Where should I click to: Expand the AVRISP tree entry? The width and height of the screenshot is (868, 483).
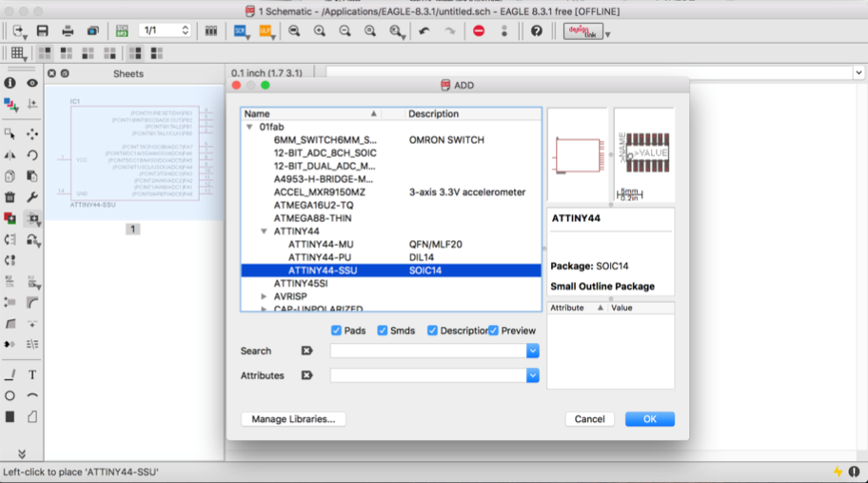tap(264, 297)
